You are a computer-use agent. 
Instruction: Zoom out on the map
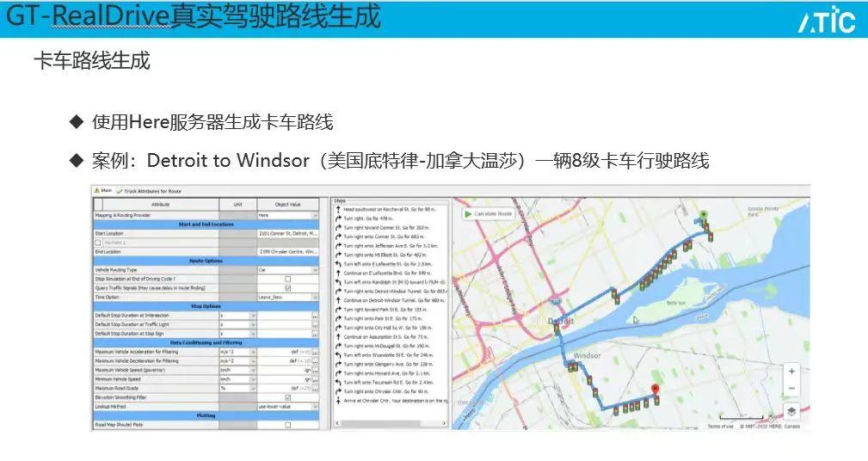click(x=791, y=389)
